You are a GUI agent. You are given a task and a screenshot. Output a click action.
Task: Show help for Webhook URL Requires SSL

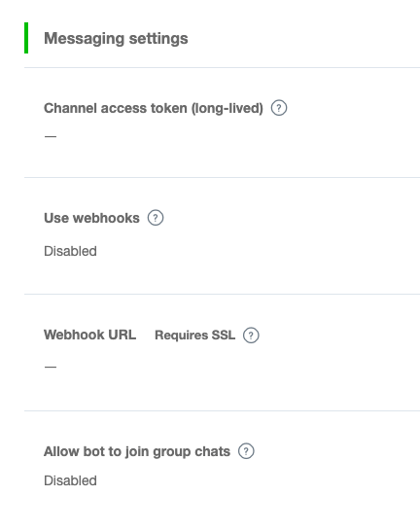251,336
